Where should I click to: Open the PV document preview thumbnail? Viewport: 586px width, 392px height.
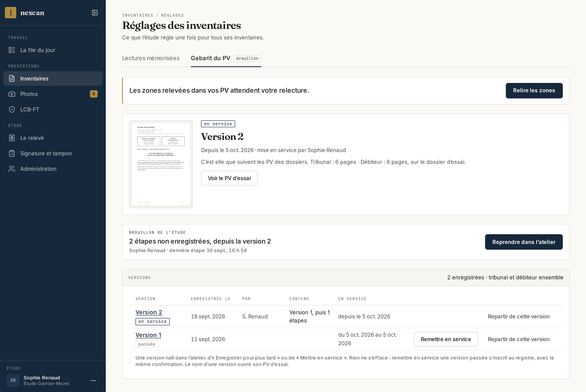point(161,164)
